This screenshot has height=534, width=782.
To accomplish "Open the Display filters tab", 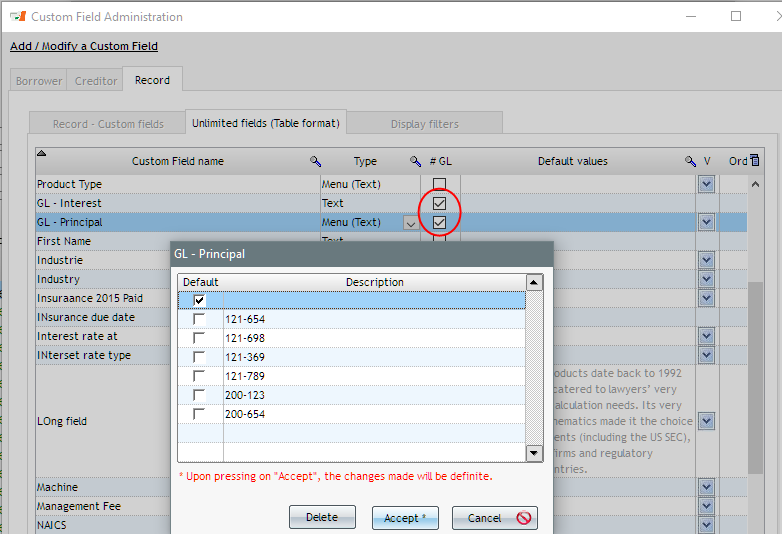I will click(425, 124).
